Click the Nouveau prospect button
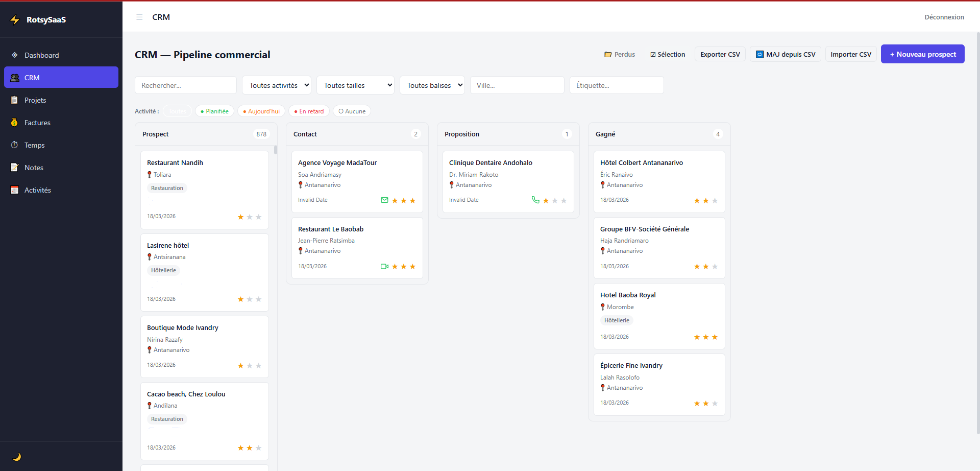 tap(922, 54)
